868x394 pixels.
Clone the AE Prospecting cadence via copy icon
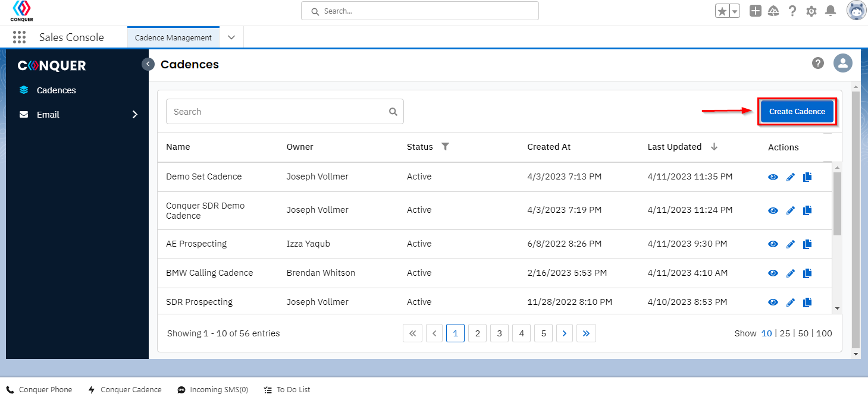pos(807,244)
